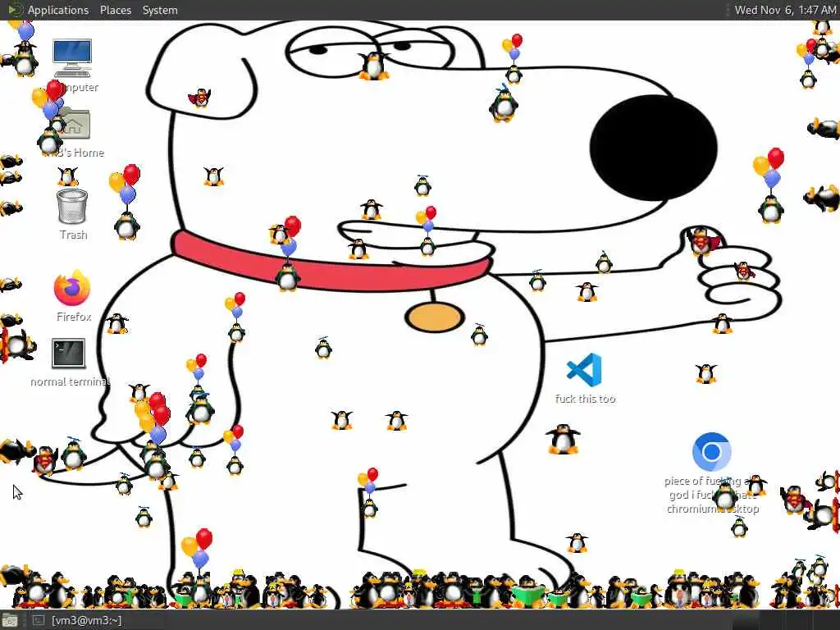Screen dimensions: 840x630
Task: Click the 'normal terminal' label text
Action: pyautogui.click(x=71, y=381)
